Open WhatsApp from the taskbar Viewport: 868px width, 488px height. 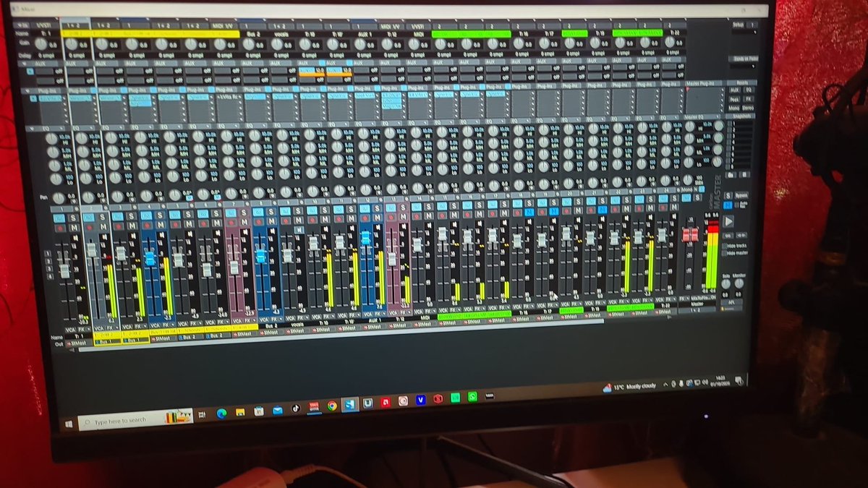tap(472, 397)
